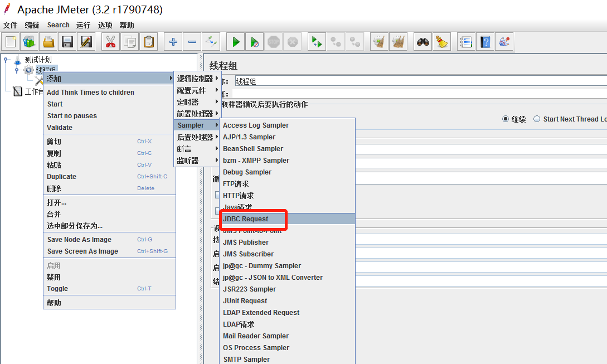Start the test with green play icon

235,42
